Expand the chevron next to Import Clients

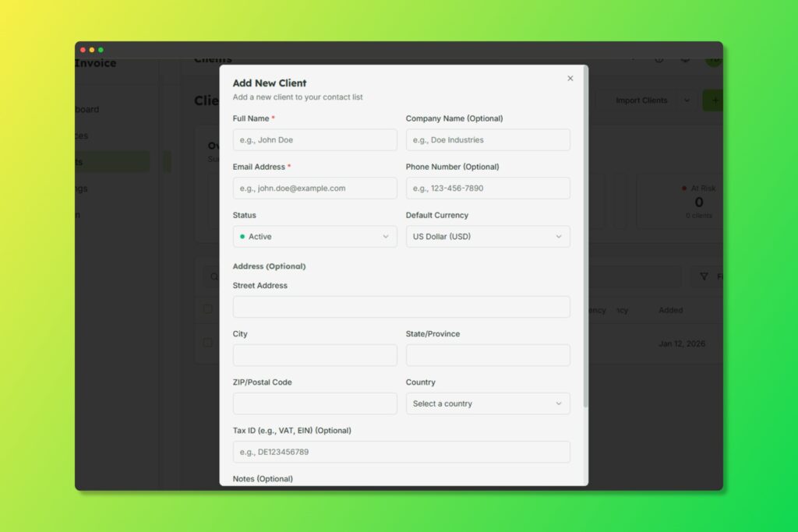(x=687, y=100)
